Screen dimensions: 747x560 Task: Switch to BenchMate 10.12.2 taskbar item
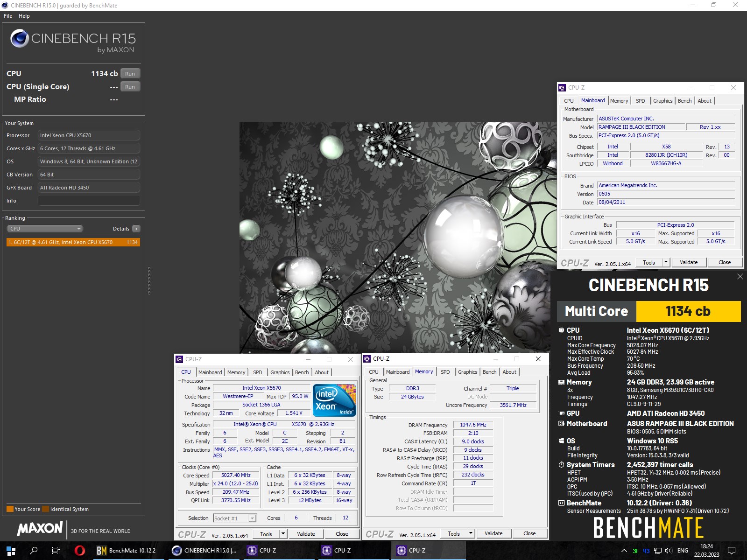click(x=128, y=551)
